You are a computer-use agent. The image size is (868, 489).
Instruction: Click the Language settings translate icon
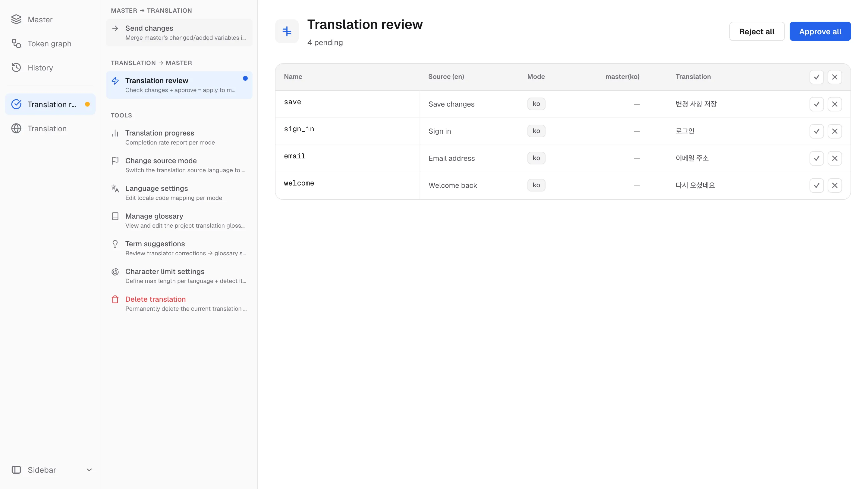(115, 188)
